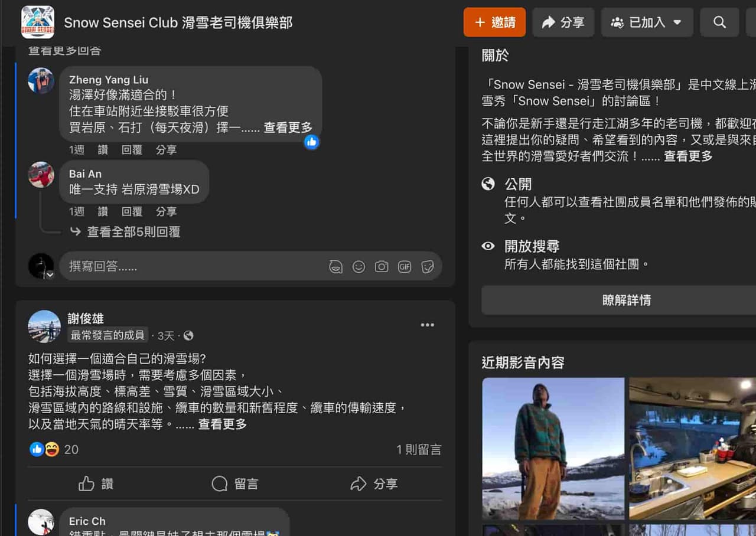Switch commenting identity via own avatar
The image size is (756, 536).
[41, 266]
